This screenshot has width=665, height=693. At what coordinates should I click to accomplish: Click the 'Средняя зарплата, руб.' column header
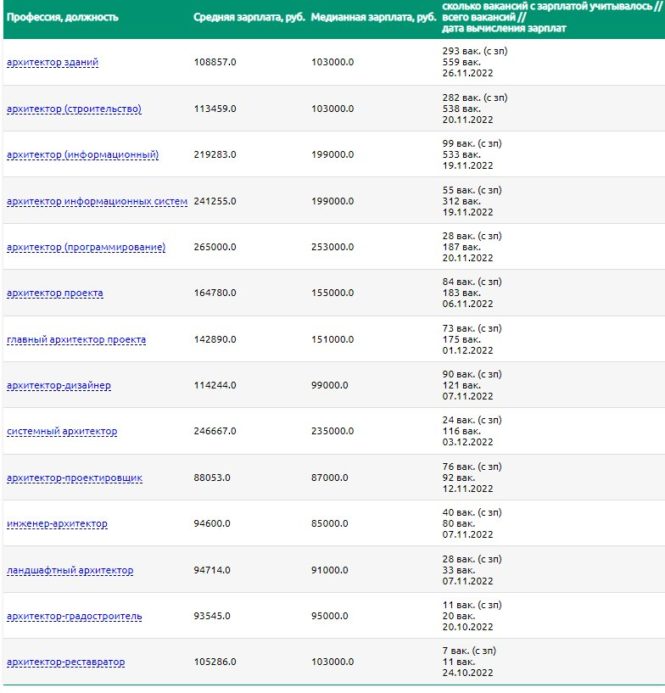pyautogui.click(x=249, y=17)
